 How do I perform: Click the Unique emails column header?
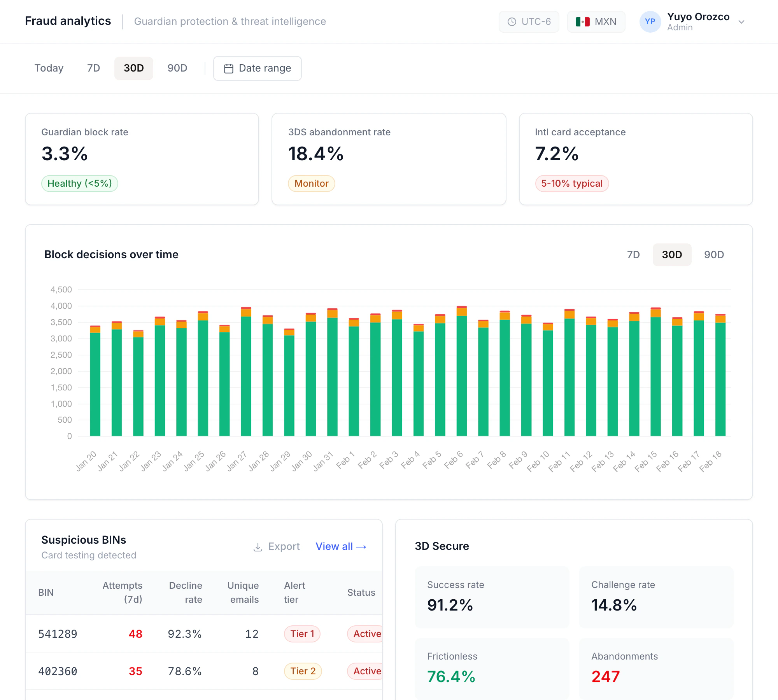click(x=243, y=593)
